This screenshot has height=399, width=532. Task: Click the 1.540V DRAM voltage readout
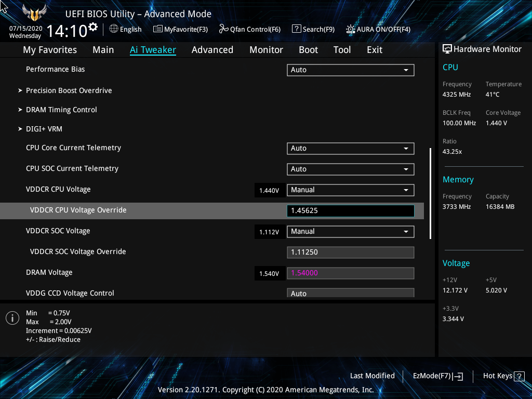click(x=270, y=273)
